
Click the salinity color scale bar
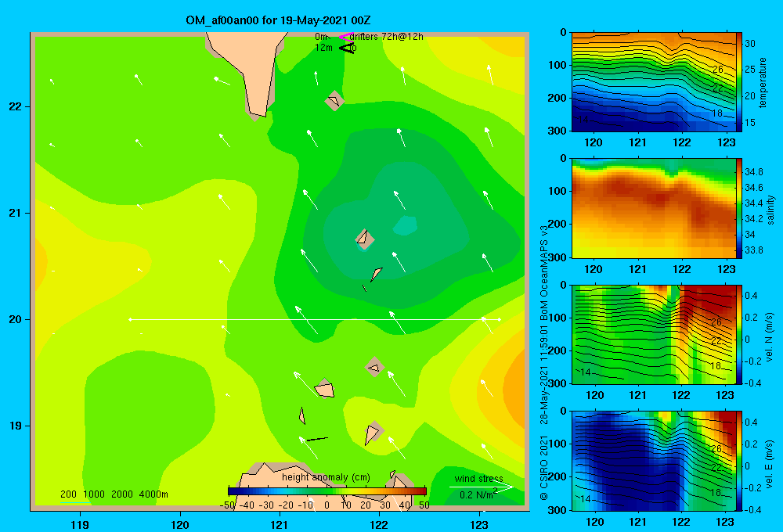pyautogui.click(x=739, y=208)
